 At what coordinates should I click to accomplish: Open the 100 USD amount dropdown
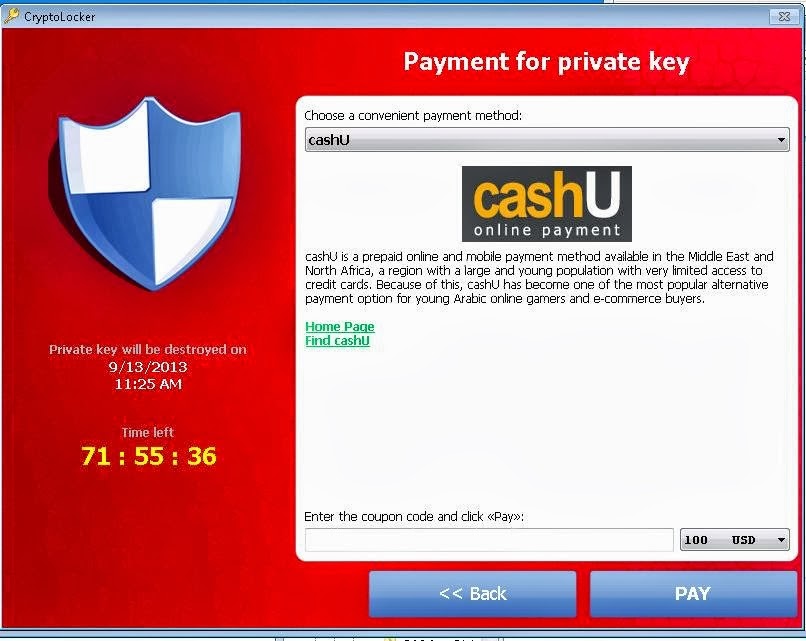click(735, 540)
